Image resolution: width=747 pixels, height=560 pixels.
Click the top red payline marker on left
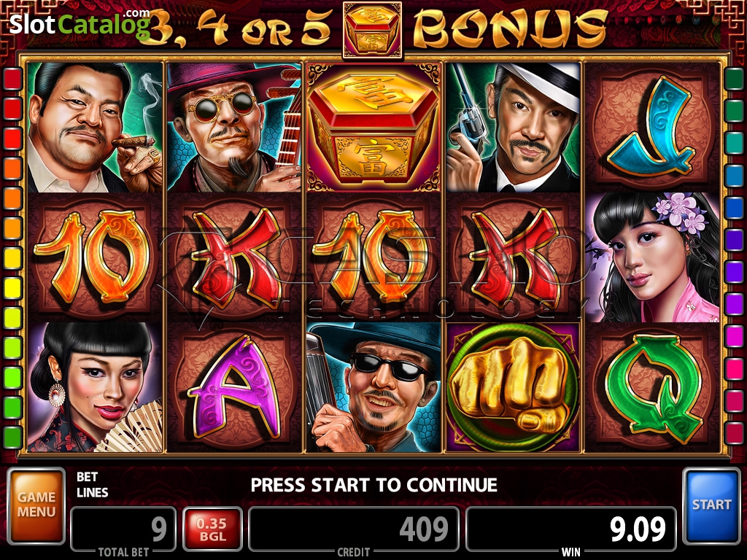coord(13,79)
